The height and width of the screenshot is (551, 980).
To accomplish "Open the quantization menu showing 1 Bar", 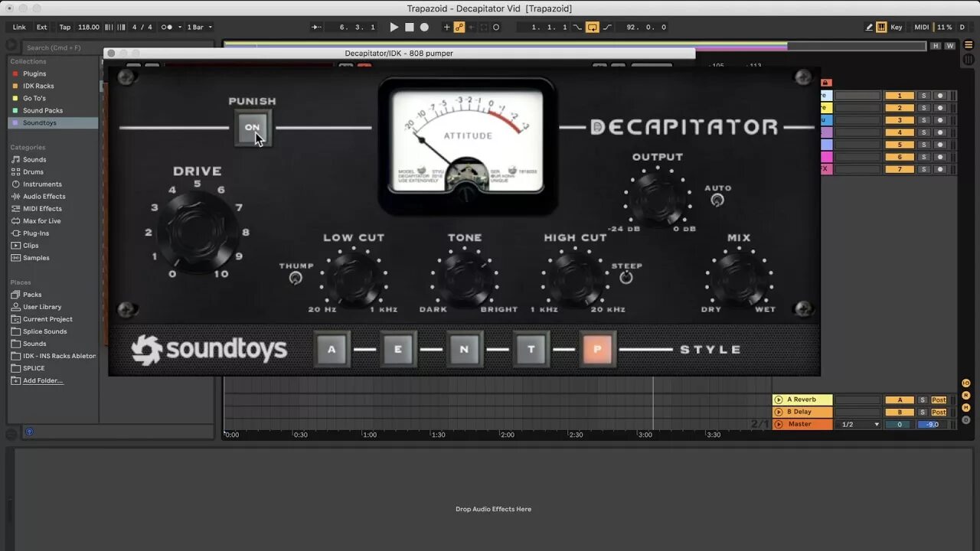I will coord(200,27).
